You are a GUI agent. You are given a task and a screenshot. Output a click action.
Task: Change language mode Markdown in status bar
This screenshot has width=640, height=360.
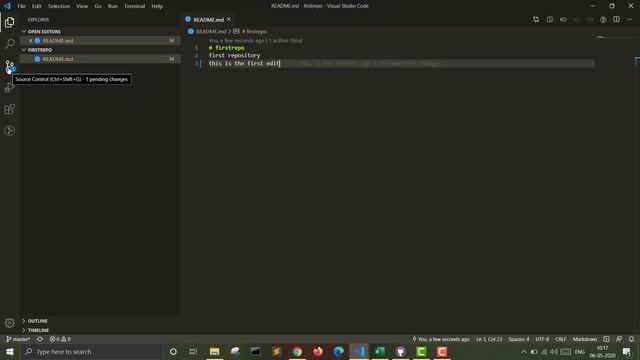click(584, 339)
